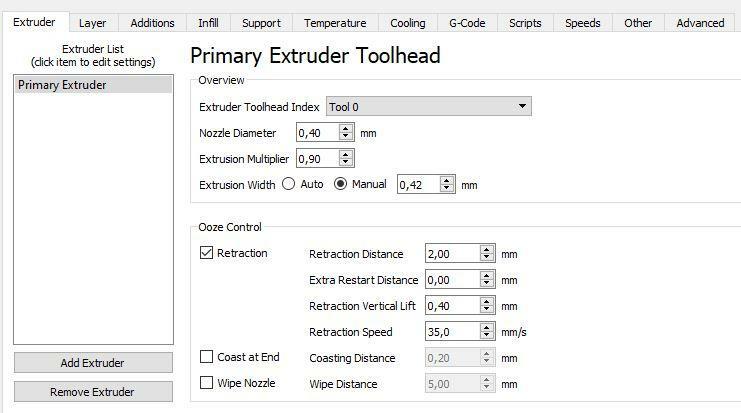This screenshot has width=741, height=413.
Task: Select Primary Extruder in the extruder list
Action: (93, 85)
